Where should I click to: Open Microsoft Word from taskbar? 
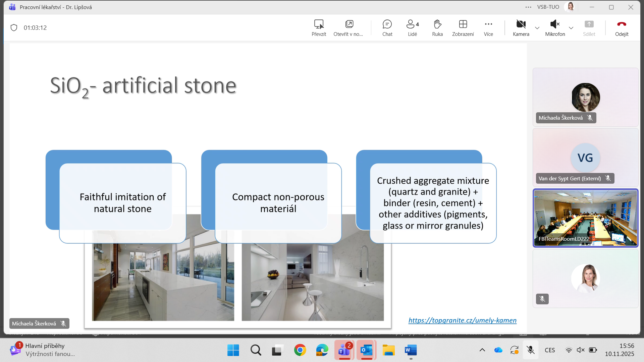[x=411, y=350]
